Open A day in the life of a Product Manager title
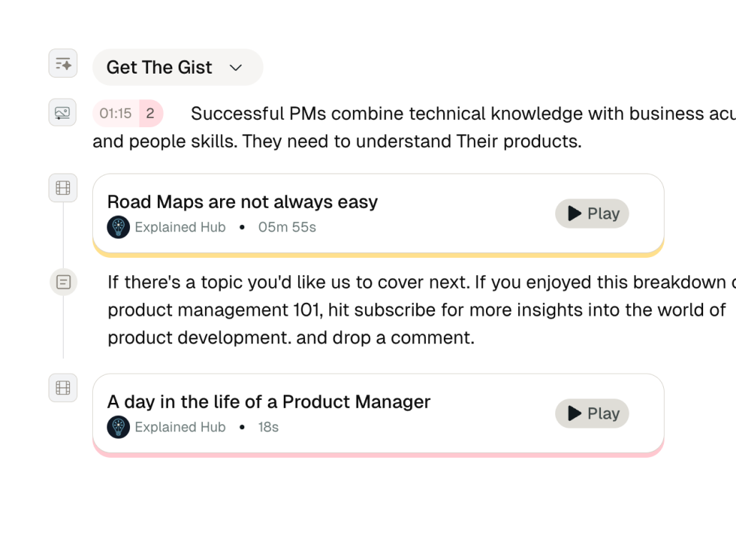This screenshot has height=560, width=736. pyautogui.click(x=269, y=402)
